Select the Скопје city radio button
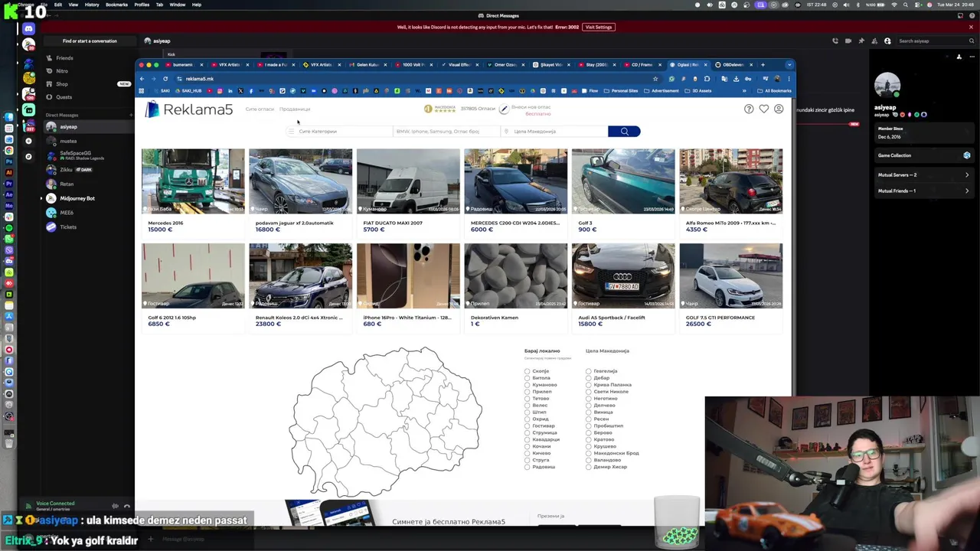Image resolution: width=980 pixels, height=551 pixels. (x=527, y=371)
